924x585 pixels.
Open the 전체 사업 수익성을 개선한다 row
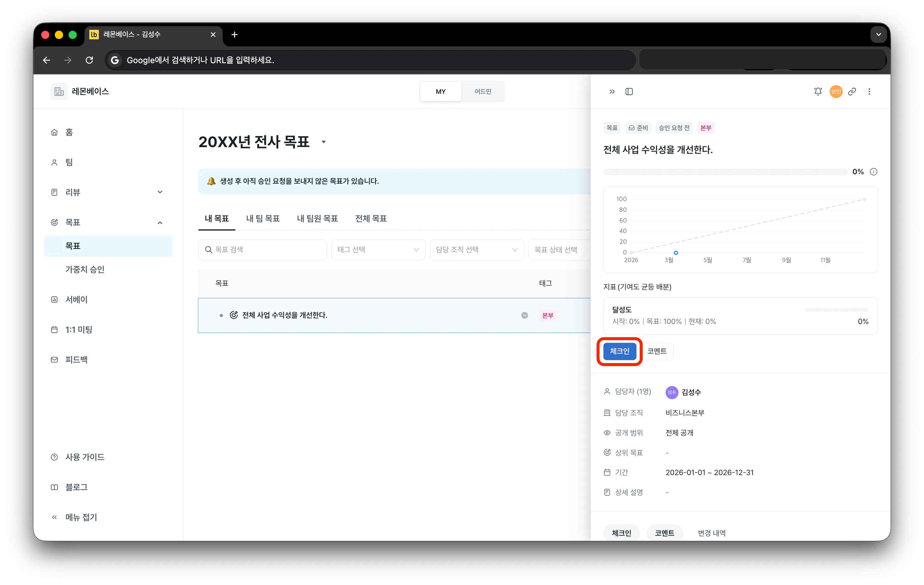(394, 315)
